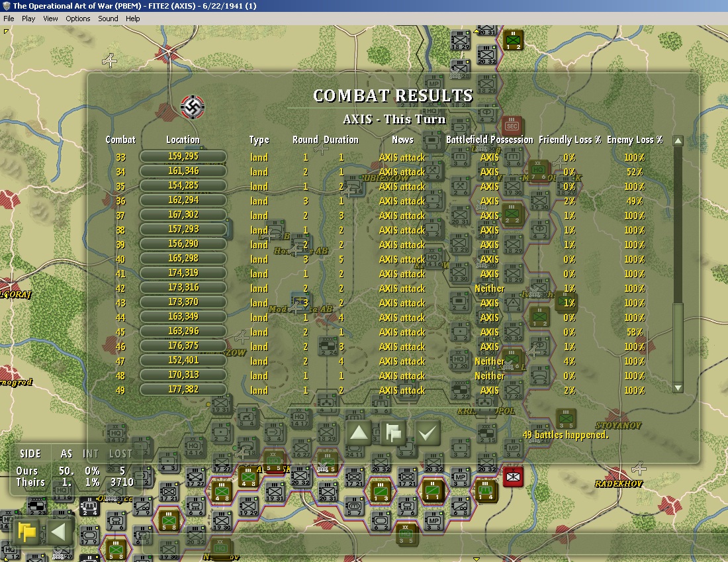
Task: Open the File menu
Action: click(9, 19)
